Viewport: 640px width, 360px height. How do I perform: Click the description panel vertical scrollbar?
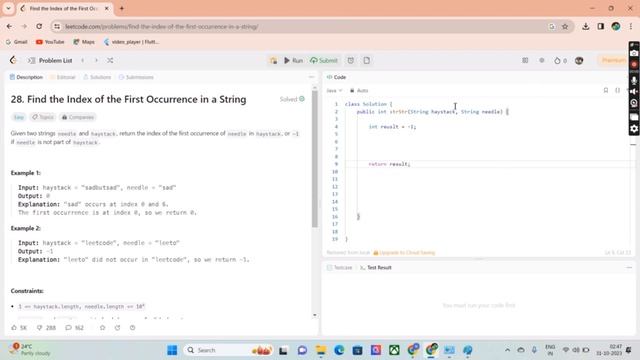point(315,159)
